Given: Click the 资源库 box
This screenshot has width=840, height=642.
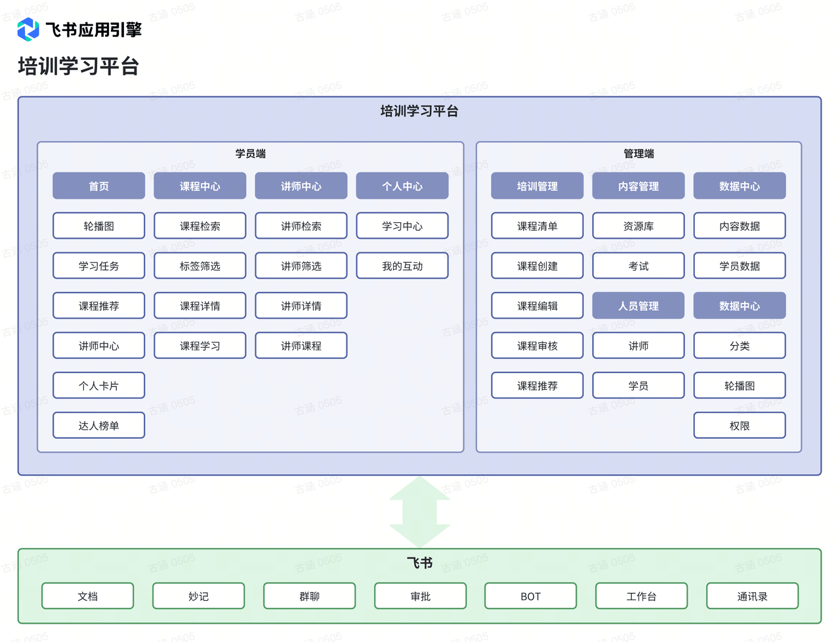Looking at the screenshot, I should tap(639, 226).
